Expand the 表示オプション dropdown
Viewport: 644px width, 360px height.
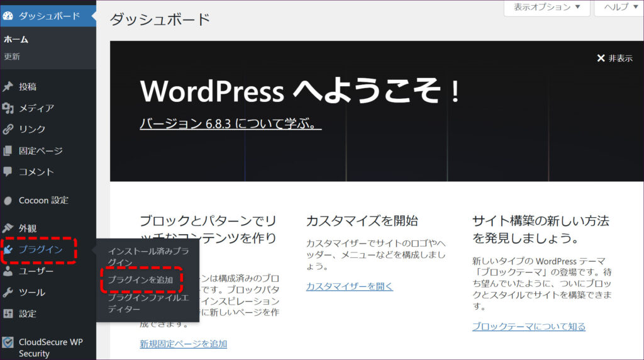547,8
